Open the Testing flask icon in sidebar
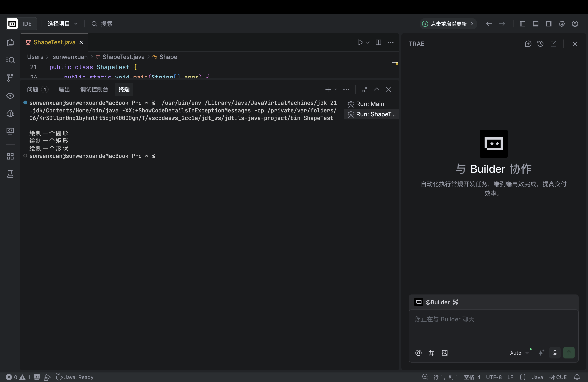Image resolution: width=588 pixels, height=382 pixels. pos(10,174)
